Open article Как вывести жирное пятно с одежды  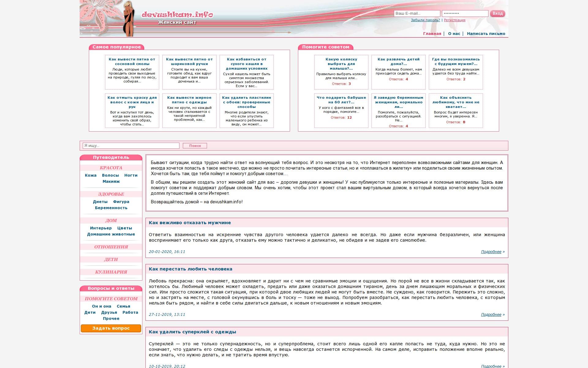189,100
